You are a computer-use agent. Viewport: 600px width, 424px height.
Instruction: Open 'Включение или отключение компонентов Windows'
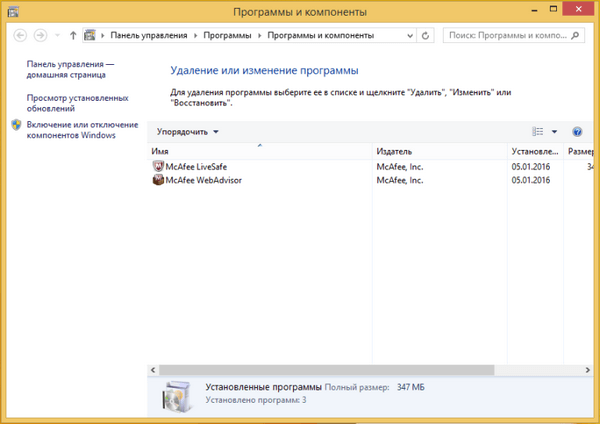[82, 130]
